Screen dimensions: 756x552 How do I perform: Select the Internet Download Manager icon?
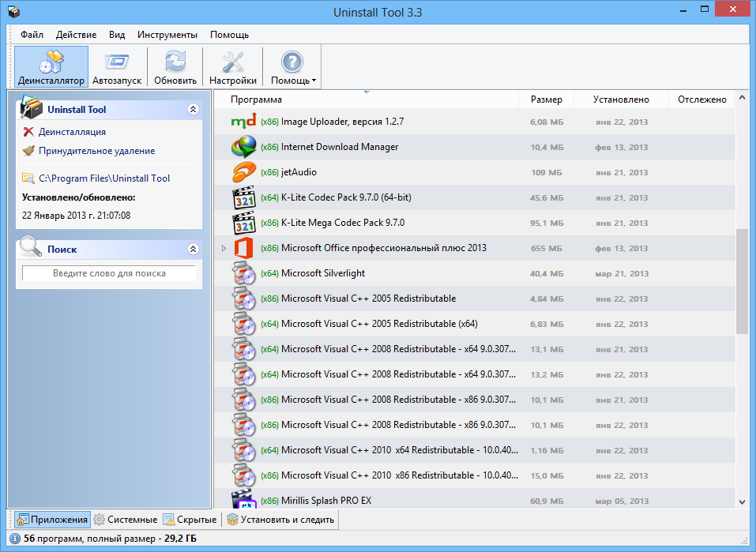243,147
